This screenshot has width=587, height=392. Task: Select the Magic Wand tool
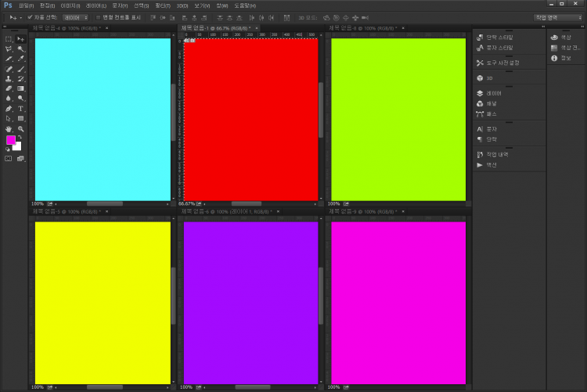21,49
